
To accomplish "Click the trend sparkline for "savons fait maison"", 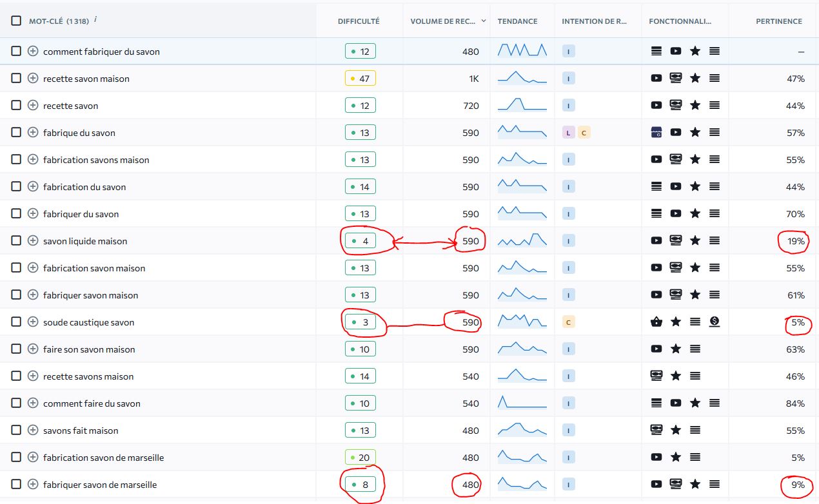I will pyautogui.click(x=521, y=430).
